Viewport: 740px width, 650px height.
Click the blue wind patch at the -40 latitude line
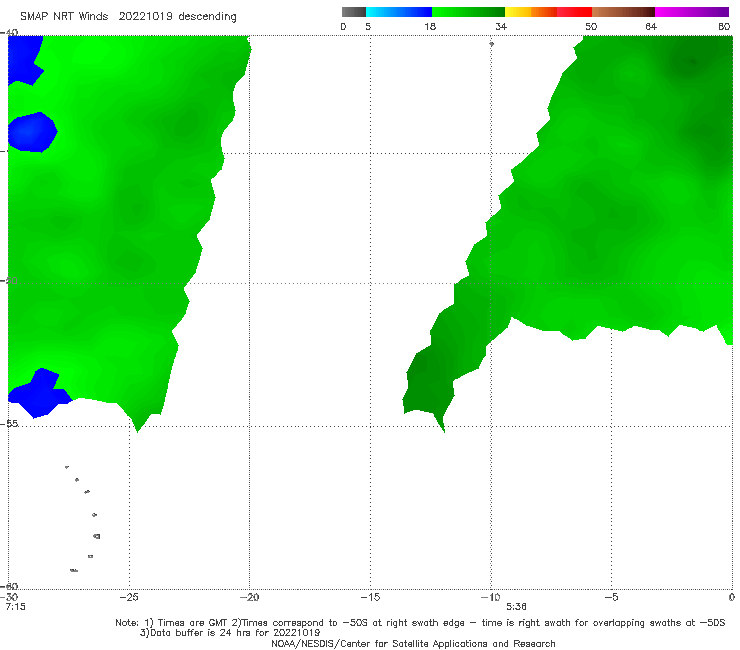(25, 59)
